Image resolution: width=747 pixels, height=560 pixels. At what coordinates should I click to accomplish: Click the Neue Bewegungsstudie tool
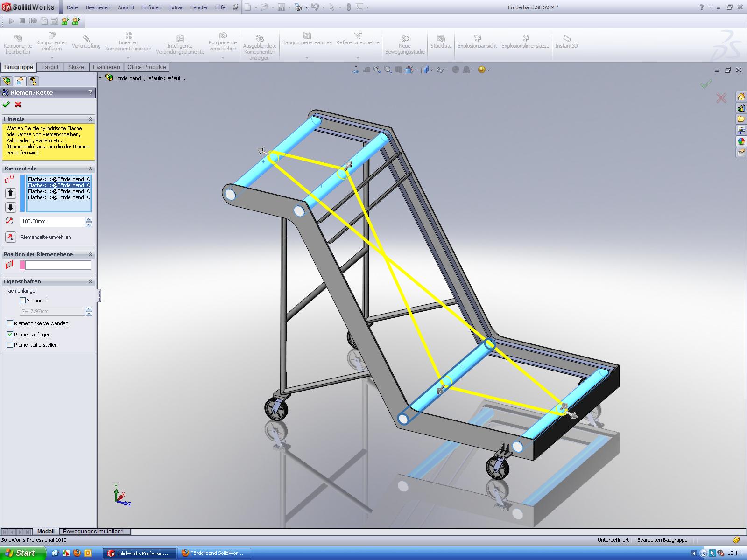pyautogui.click(x=405, y=45)
